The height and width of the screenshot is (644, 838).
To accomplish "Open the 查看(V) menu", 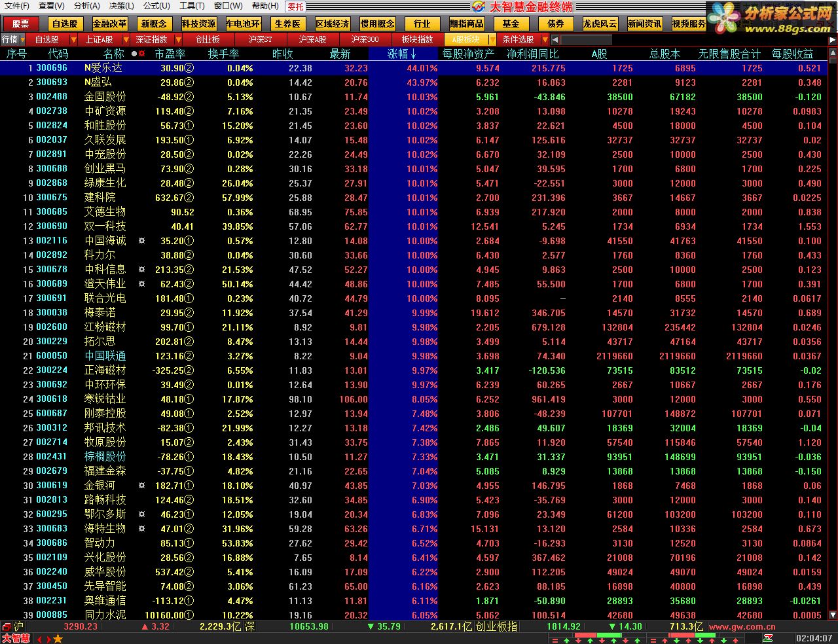I will [x=52, y=6].
